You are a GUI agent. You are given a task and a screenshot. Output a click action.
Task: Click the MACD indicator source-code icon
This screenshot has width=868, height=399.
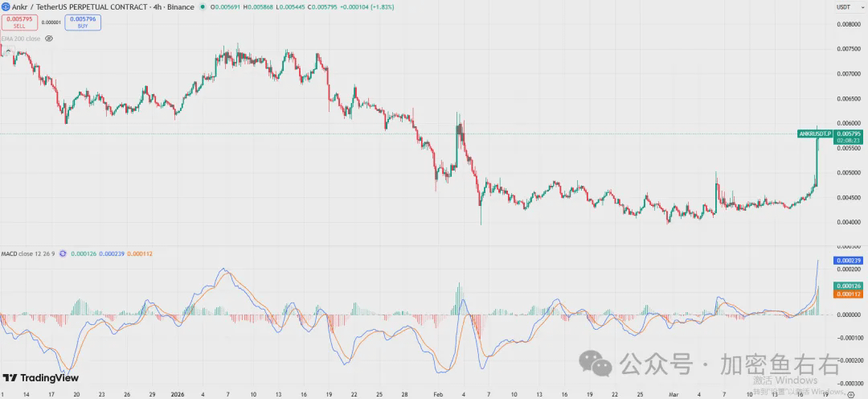click(x=63, y=253)
